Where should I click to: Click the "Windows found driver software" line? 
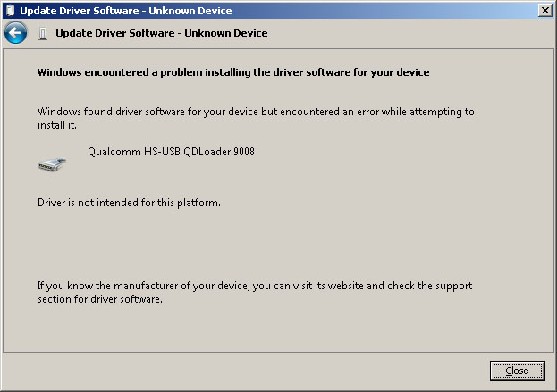click(256, 113)
